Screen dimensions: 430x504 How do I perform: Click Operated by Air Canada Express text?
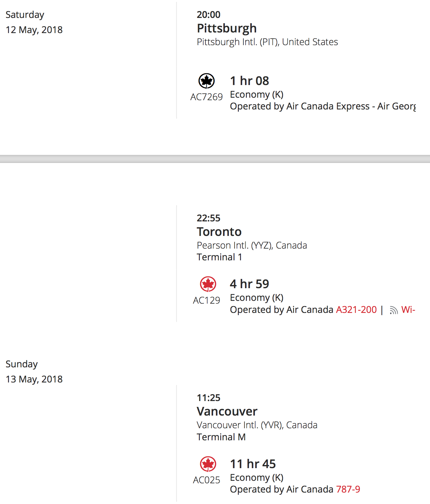(x=300, y=106)
